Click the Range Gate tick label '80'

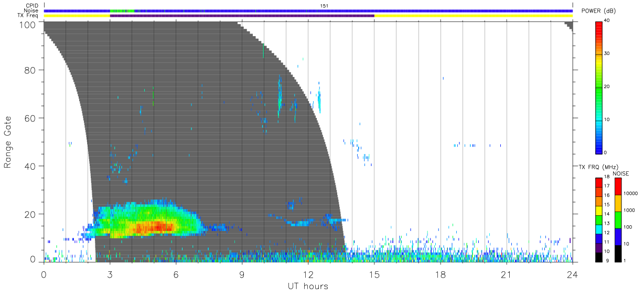(x=31, y=70)
